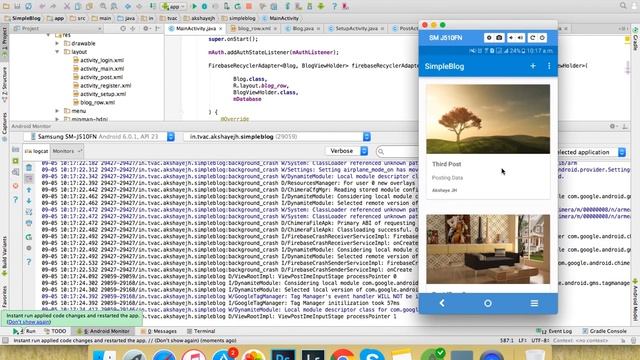Tap the Android back navigation button
The width and height of the screenshot is (640, 360).
click(442, 303)
